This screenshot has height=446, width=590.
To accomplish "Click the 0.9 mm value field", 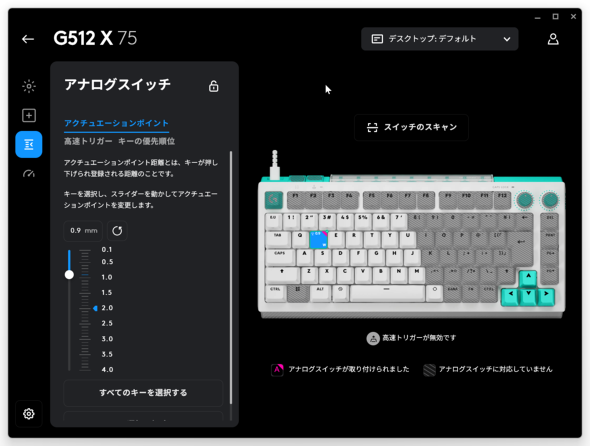I will [x=83, y=230].
